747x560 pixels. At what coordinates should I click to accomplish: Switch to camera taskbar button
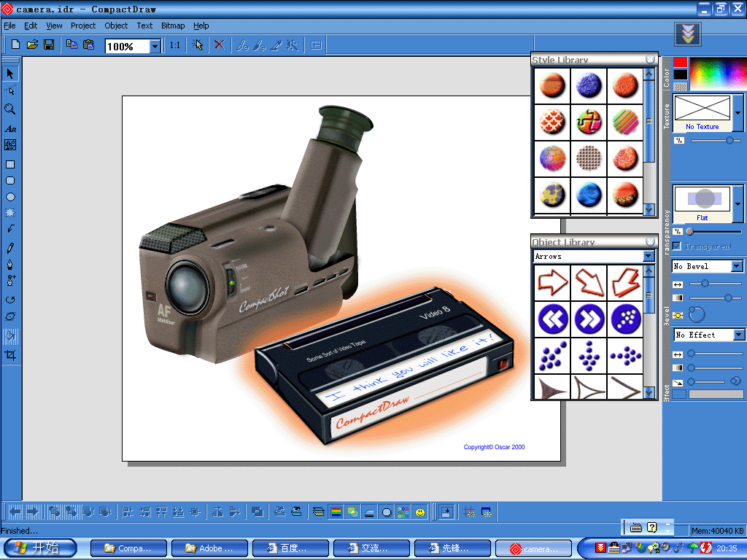533,548
